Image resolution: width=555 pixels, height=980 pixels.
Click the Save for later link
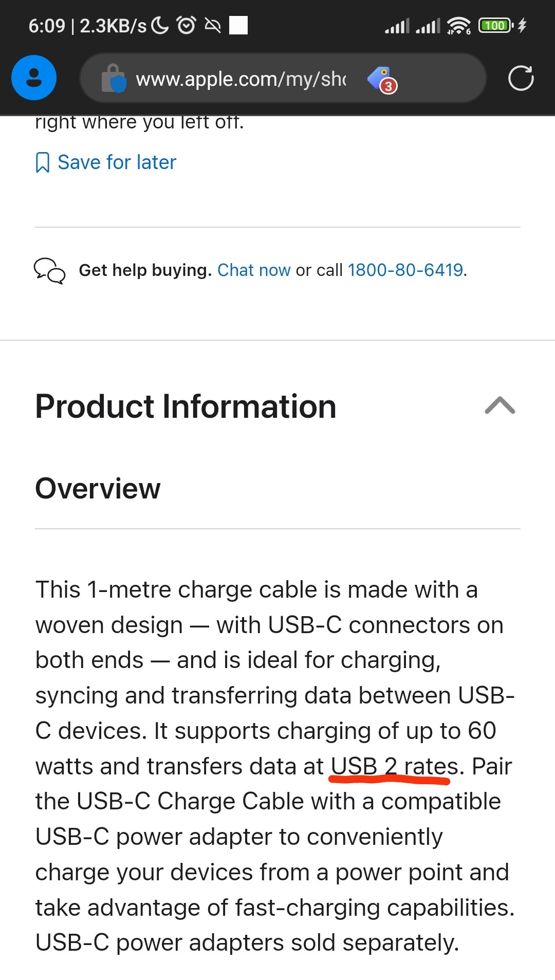pyautogui.click(x=117, y=162)
